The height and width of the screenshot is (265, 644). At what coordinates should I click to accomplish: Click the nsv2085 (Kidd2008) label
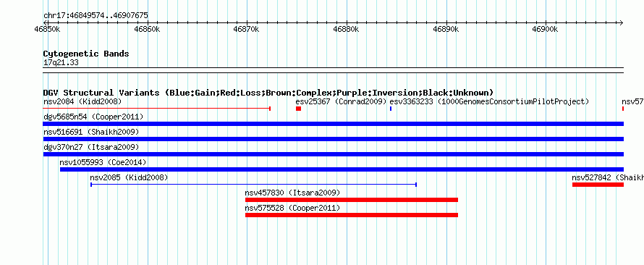[129, 177]
